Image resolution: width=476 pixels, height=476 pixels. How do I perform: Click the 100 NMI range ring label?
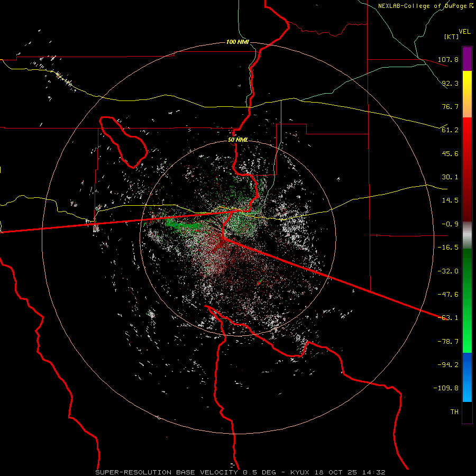(237, 42)
